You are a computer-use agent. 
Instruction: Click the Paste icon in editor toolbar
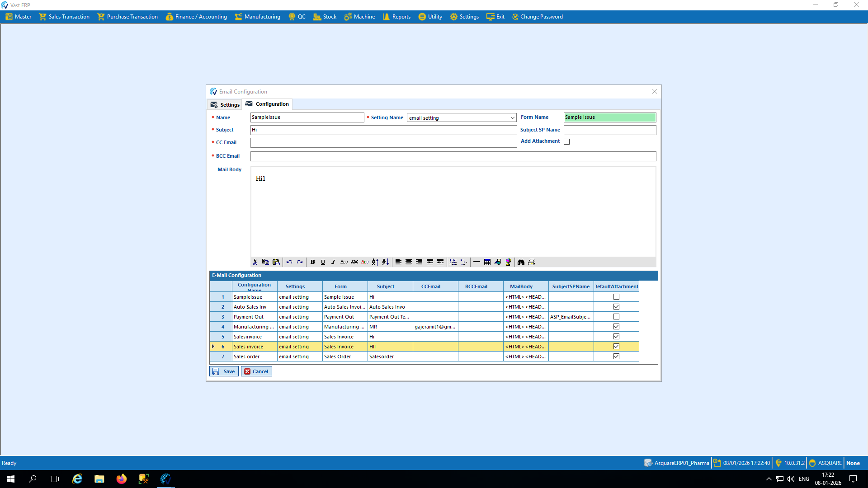click(x=276, y=262)
